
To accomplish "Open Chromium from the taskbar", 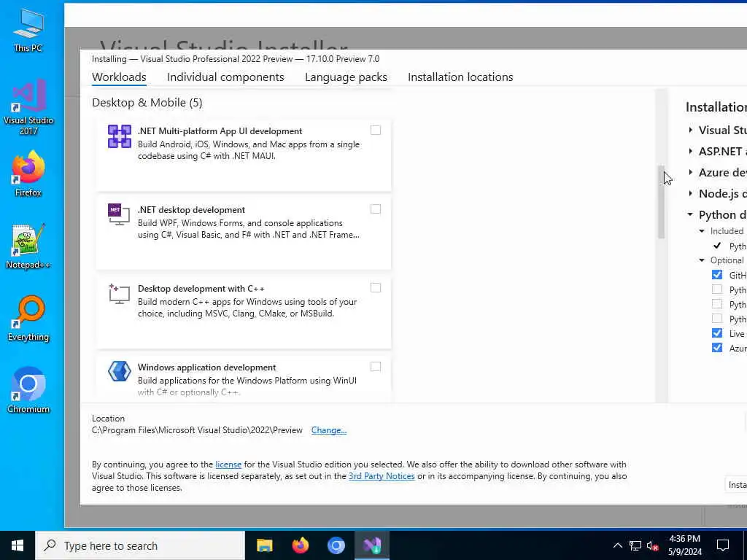I will coord(336,545).
